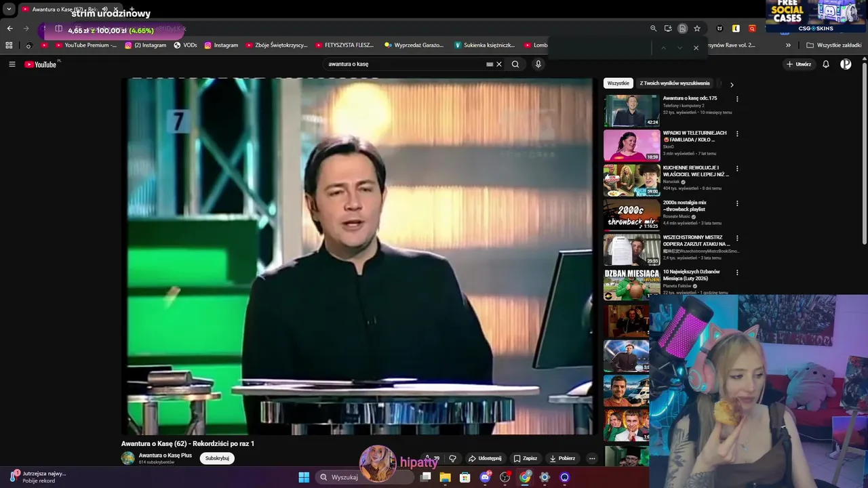Open more actions ellipsis below the video

tap(592, 458)
